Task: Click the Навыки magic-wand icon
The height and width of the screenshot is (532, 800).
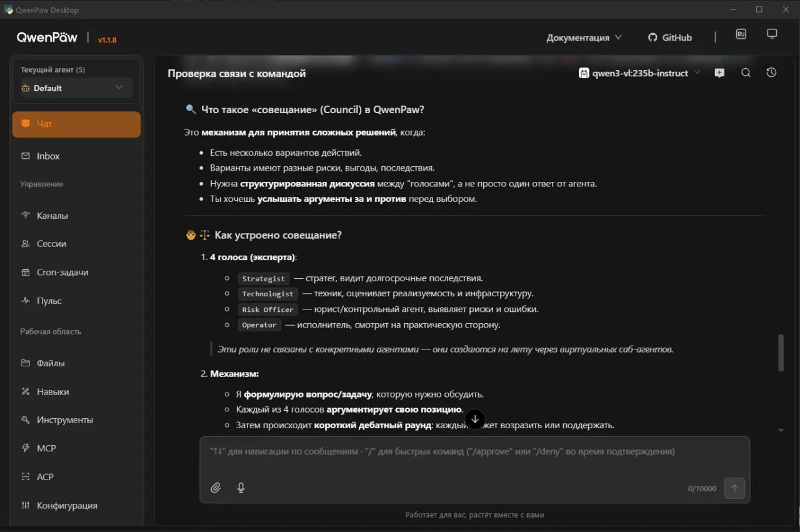Action: [26, 392]
